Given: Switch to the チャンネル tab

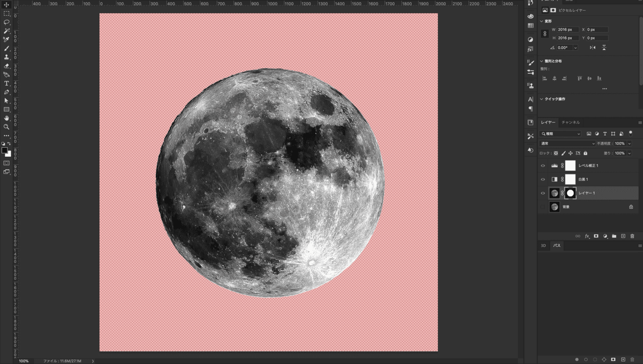Looking at the screenshot, I should (x=571, y=123).
